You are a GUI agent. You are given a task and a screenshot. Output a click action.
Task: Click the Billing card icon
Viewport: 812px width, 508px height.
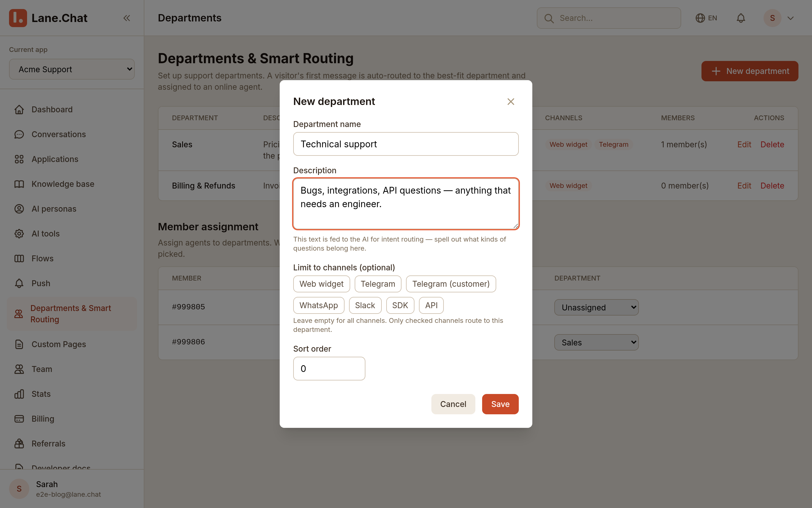(19, 419)
